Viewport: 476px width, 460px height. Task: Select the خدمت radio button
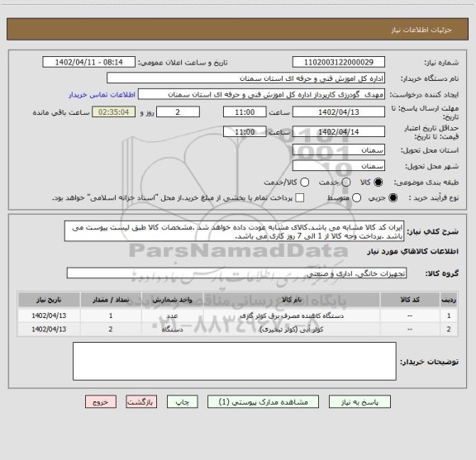346,183
